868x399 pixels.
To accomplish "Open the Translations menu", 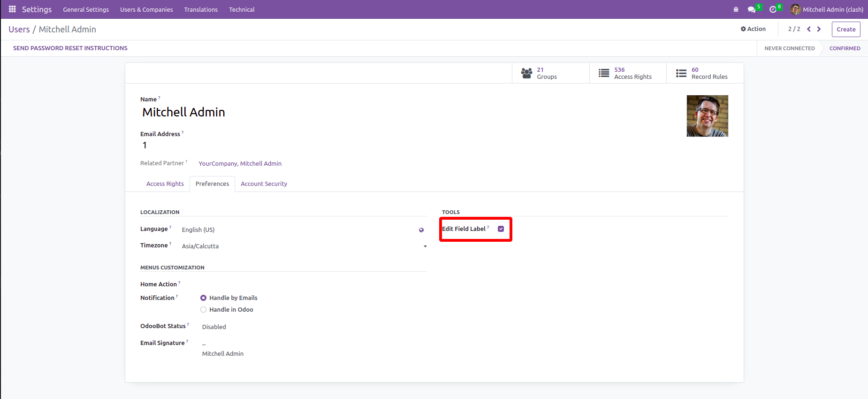I will tap(201, 9).
